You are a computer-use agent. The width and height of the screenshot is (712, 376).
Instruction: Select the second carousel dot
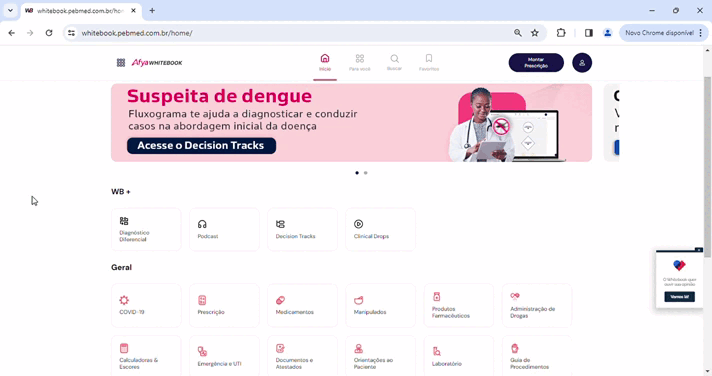pyautogui.click(x=366, y=173)
